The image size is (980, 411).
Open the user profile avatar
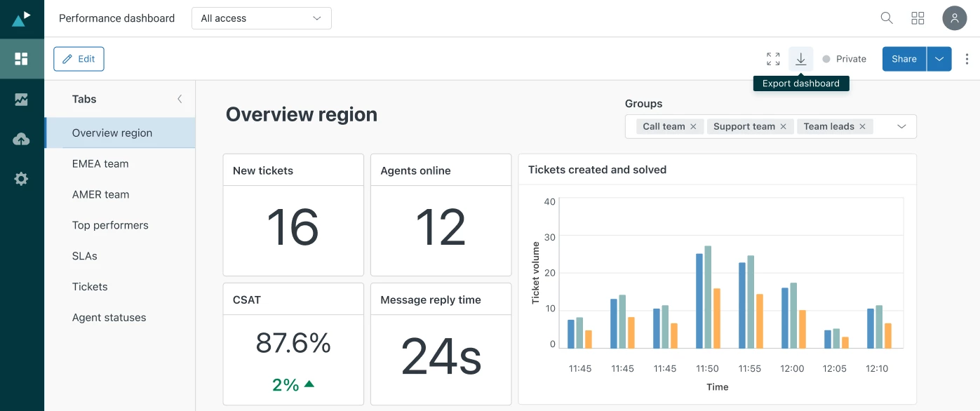tap(955, 18)
